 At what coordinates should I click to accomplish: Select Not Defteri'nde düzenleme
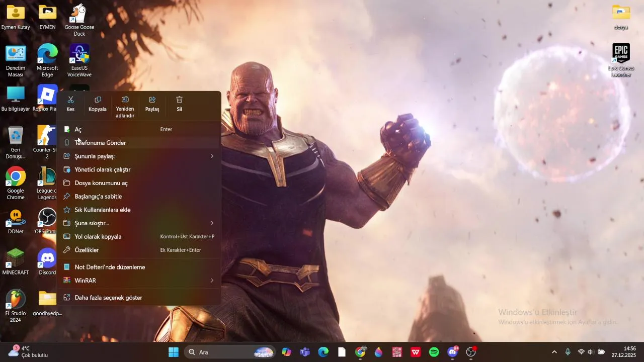coord(139,267)
